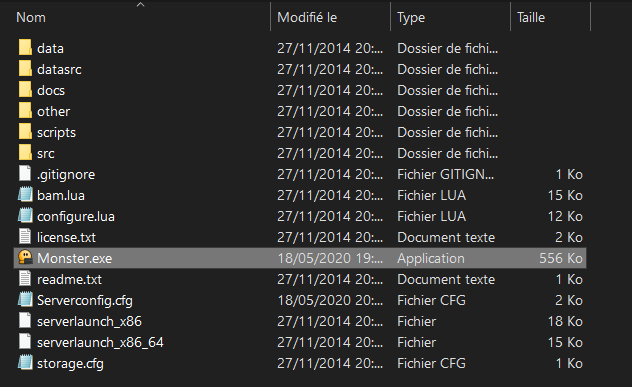
Task: Sort by the Type column header
Action: (411, 17)
